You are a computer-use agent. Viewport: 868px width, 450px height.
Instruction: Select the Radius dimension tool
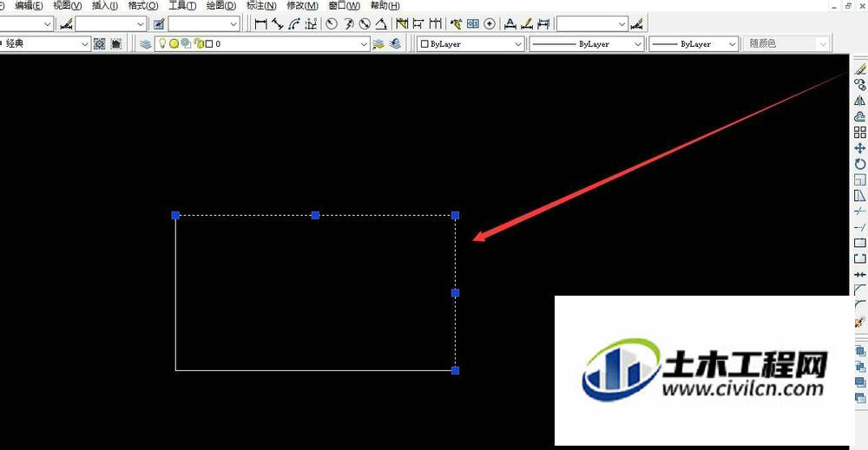click(332, 23)
